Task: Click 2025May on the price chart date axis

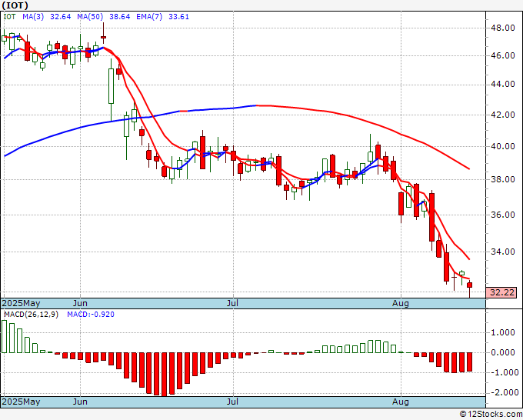Action: click(22, 303)
